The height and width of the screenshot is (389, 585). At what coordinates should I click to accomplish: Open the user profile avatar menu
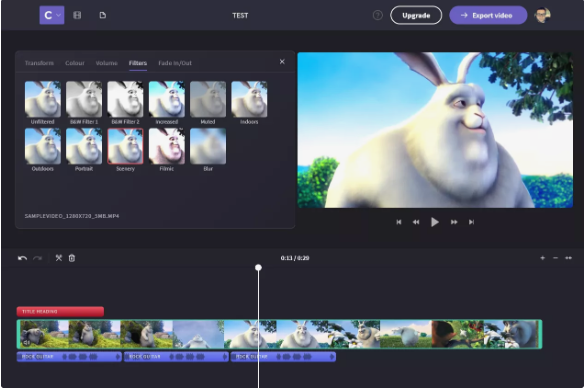click(542, 15)
